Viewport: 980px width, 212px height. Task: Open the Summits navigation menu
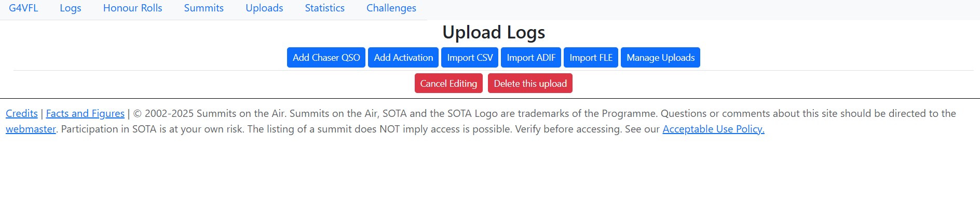[x=203, y=8]
